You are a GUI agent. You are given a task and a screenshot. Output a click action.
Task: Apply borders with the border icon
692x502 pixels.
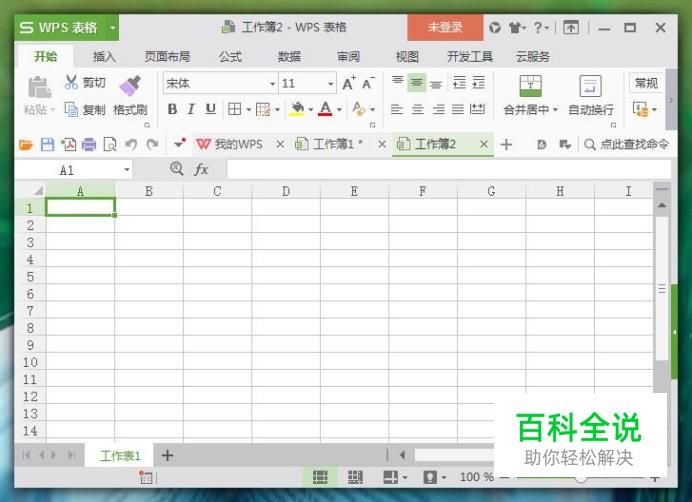tap(234, 109)
